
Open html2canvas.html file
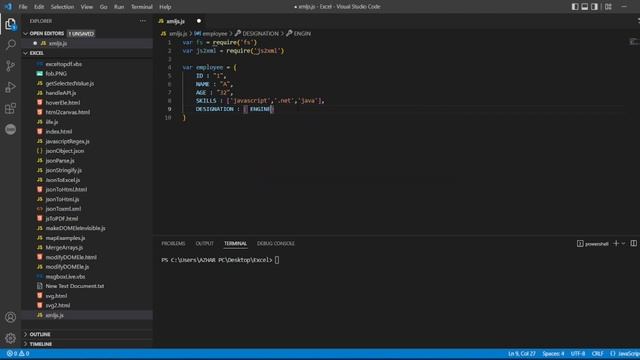(68, 112)
